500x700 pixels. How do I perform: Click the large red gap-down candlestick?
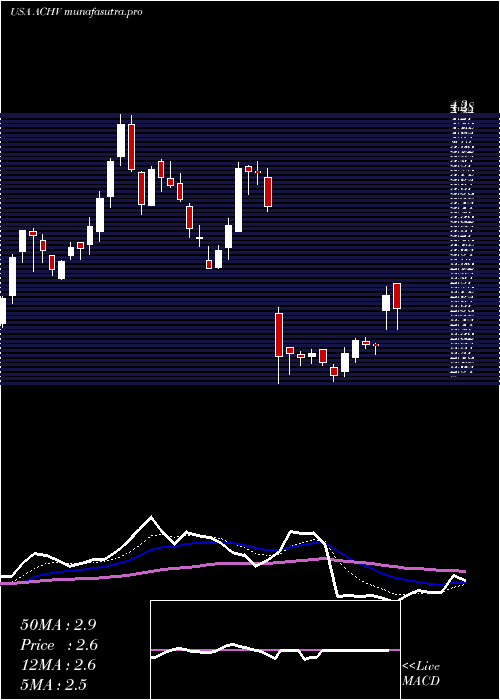click(x=279, y=335)
